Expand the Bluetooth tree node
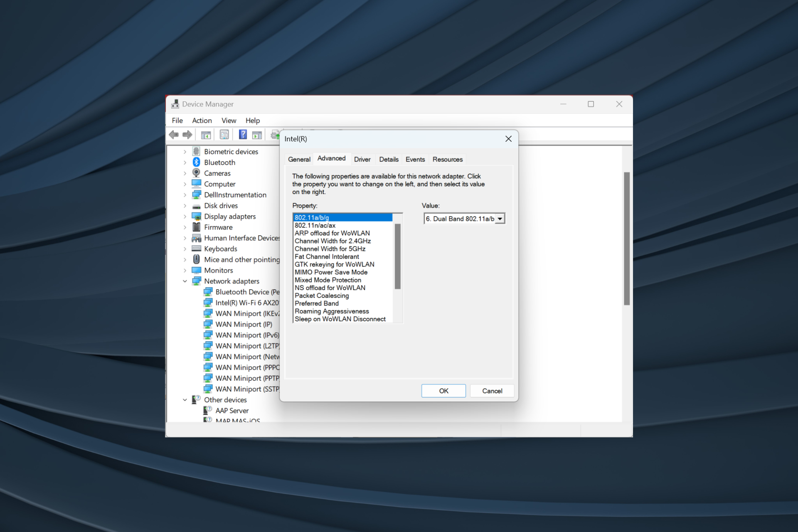 coord(185,163)
